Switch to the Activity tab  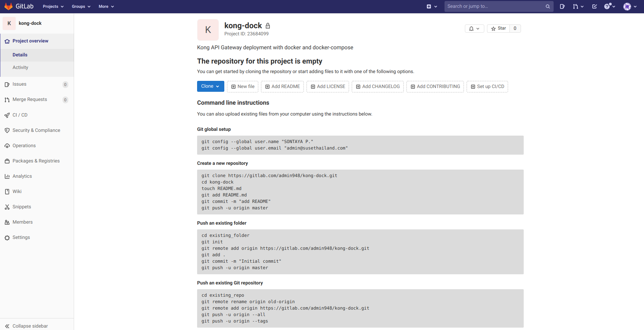[20, 67]
